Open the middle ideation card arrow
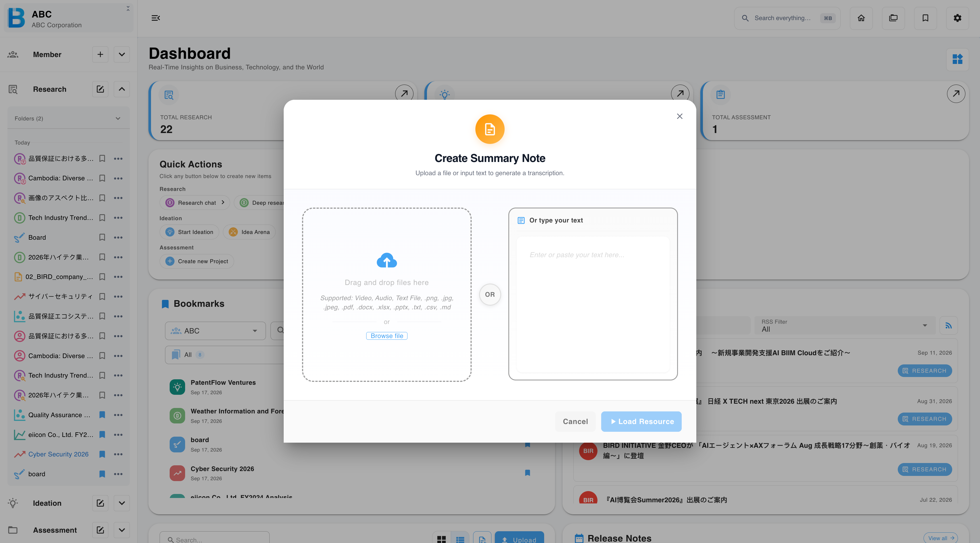The height and width of the screenshot is (543, 980). (680, 94)
